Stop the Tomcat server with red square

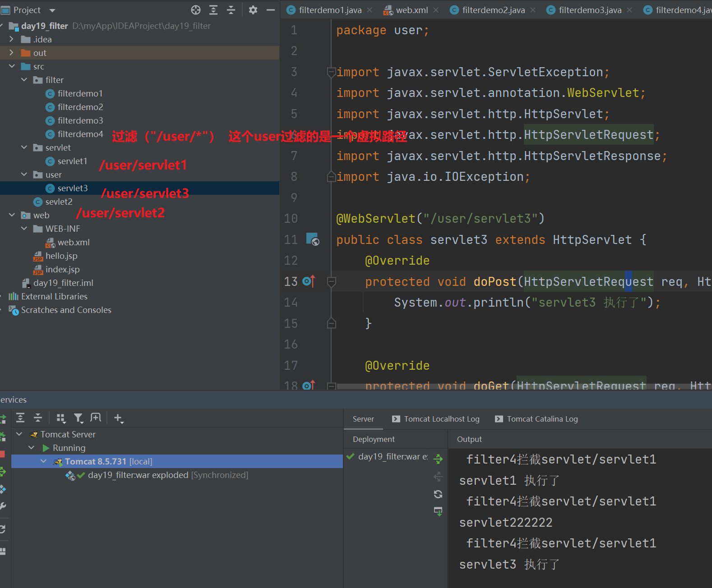(x=2, y=454)
